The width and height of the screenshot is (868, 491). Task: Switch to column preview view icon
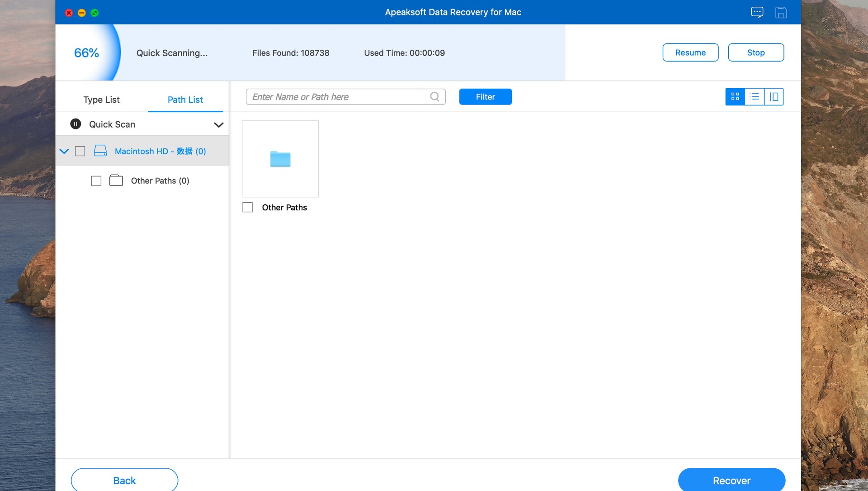tap(774, 97)
